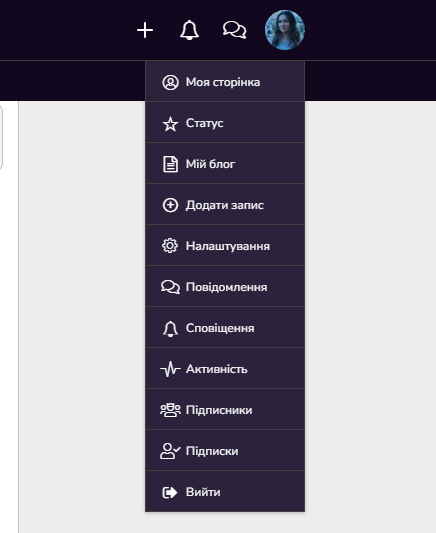Open the Підписники list
436x533 pixels.
click(x=225, y=410)
